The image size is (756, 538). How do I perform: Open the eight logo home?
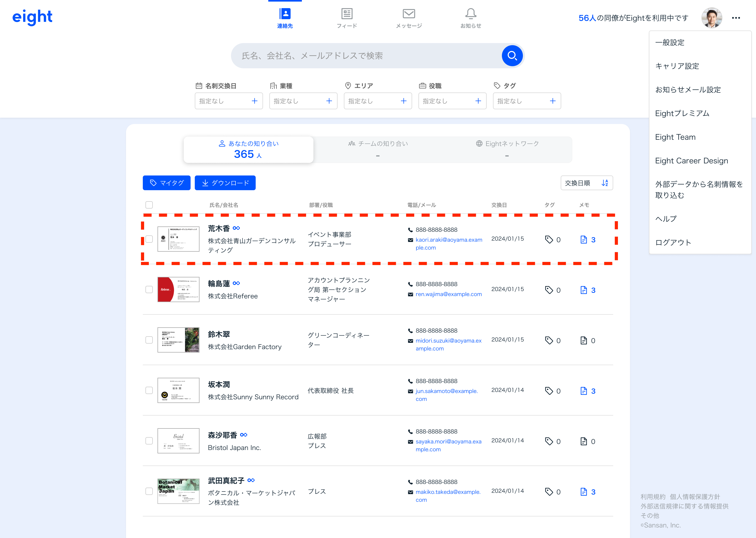[x=33, y=17]
